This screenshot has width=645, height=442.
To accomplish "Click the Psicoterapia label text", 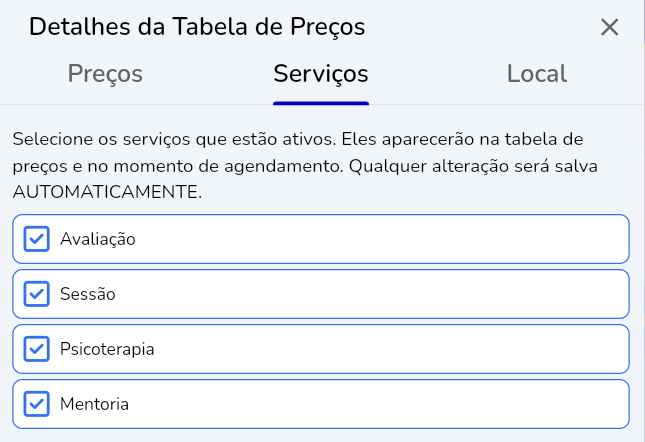I will click(107, 349).
